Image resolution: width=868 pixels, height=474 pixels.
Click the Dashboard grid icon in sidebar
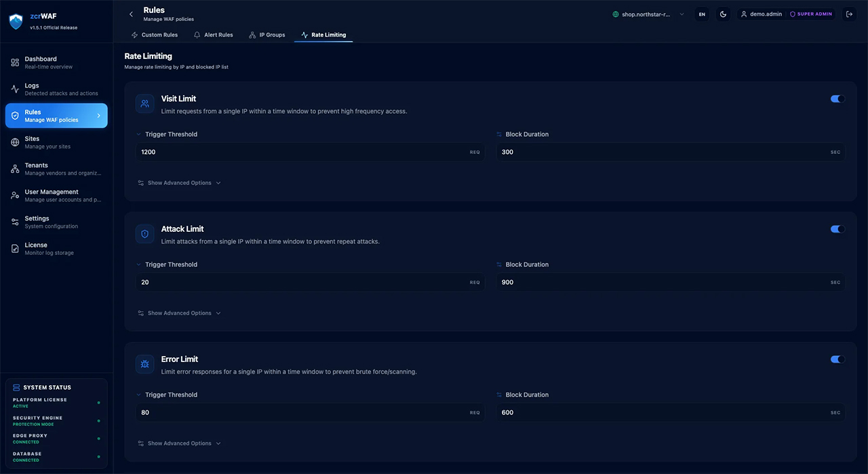click(x=15, y=62)
